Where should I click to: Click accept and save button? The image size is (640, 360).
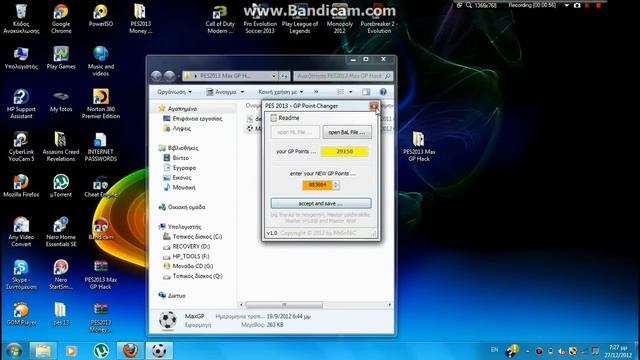coord(321,203)
